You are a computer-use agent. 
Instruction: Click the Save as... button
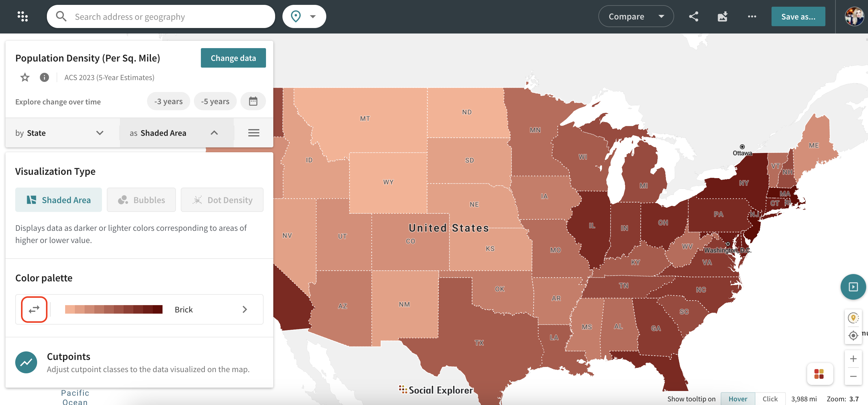tap(798, 16)
